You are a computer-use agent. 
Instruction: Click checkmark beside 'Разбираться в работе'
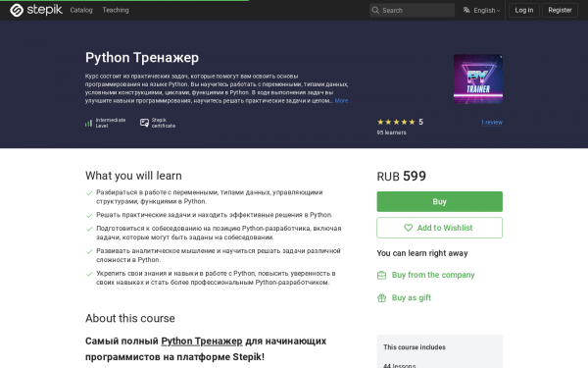(89, 193)
